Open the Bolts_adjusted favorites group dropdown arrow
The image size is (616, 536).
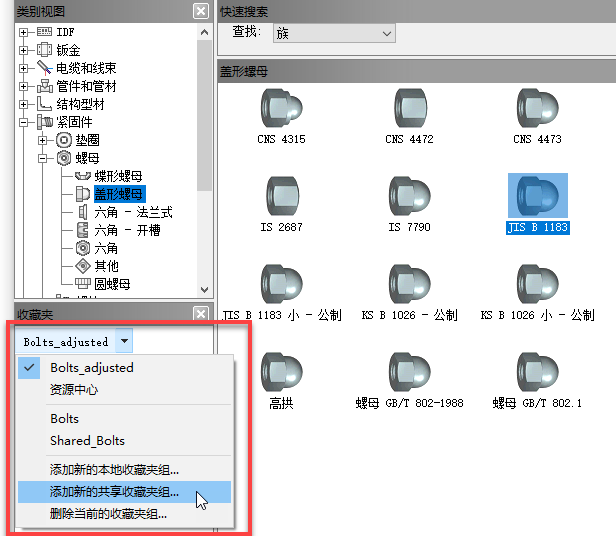[124, 341]
